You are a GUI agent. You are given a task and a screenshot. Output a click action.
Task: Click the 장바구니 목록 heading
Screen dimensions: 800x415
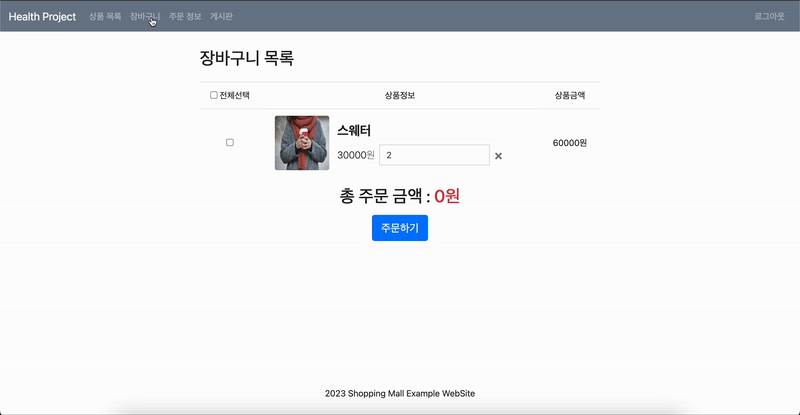(x=247, y=58)
